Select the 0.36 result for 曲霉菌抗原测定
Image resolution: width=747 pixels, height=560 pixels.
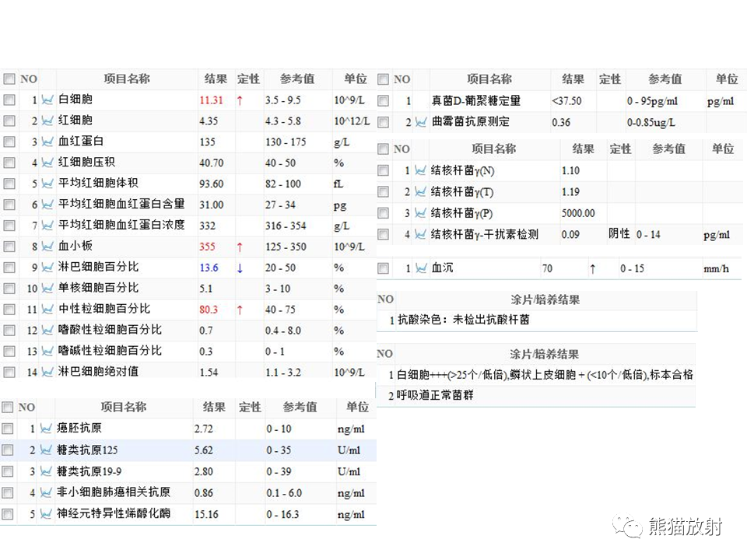pos(561,122)
